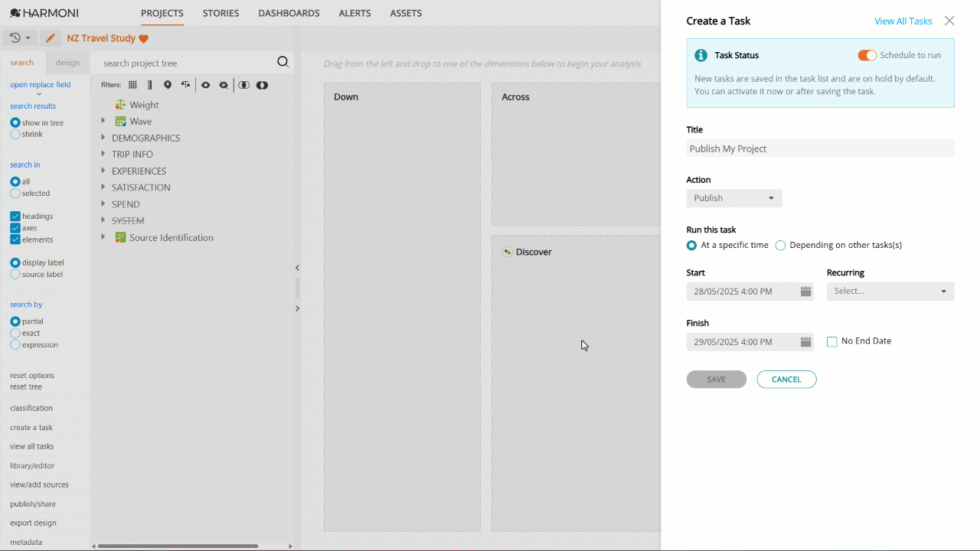Switch to the design tab
This screenshot has width=980, height=551.
coord(67,63)
